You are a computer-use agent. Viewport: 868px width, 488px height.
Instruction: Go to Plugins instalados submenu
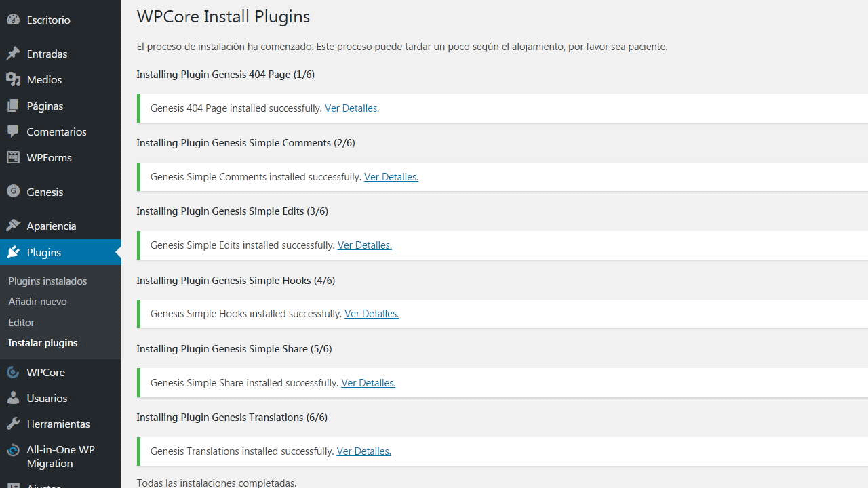tap(47, 281)
